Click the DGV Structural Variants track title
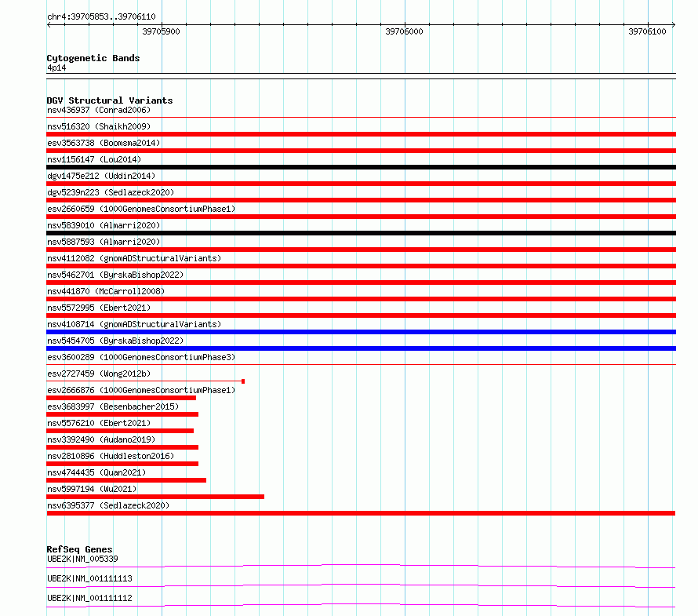Image resolution: width=698 pixels, height=616 pixels. coord(110,100)
